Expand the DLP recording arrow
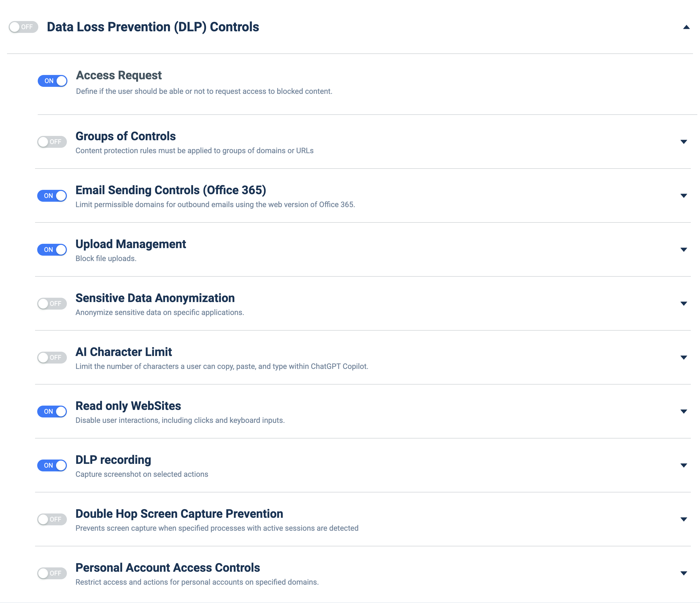 coord(684,465)
